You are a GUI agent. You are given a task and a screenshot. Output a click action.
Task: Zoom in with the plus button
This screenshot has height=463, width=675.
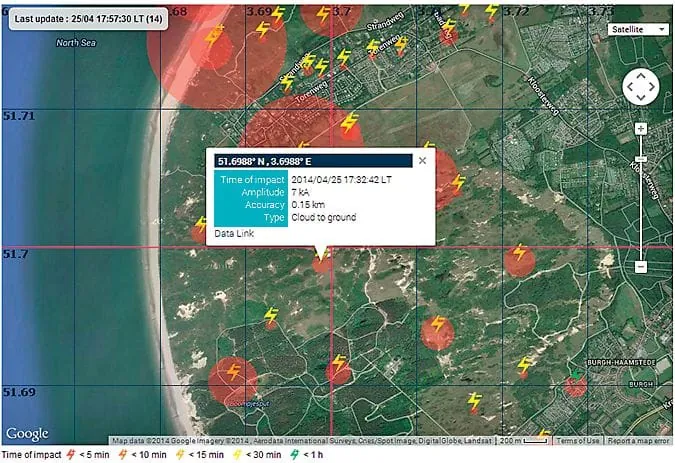click(640, 129)
